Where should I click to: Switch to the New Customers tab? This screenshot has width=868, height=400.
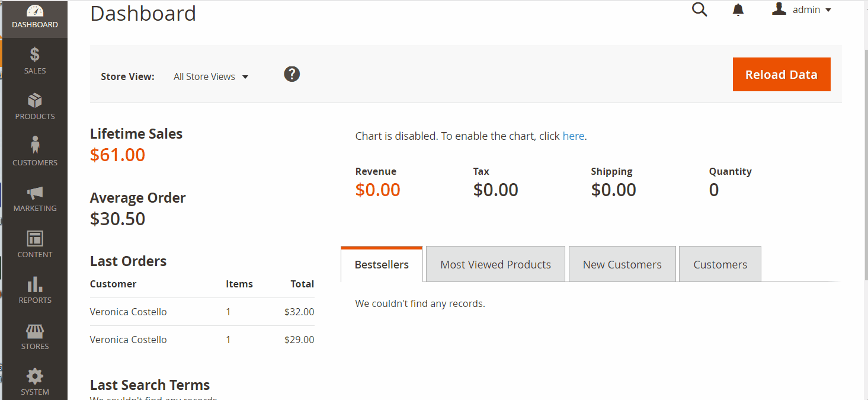[622, 265]
